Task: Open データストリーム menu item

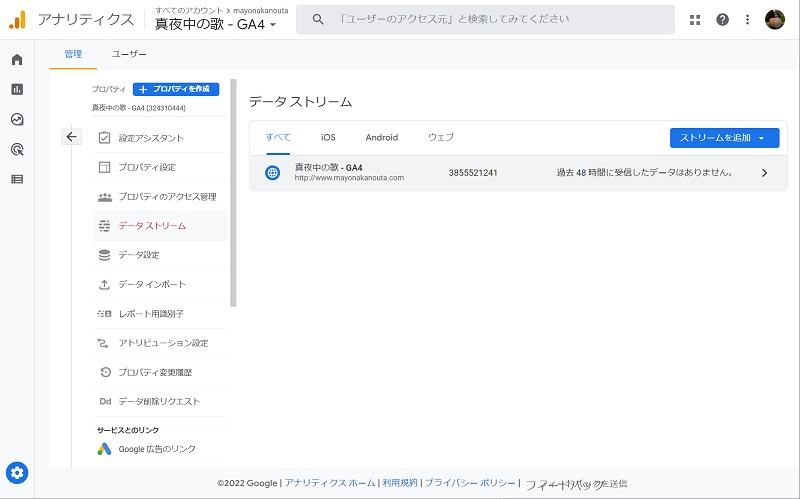Action: click(160, 226)
